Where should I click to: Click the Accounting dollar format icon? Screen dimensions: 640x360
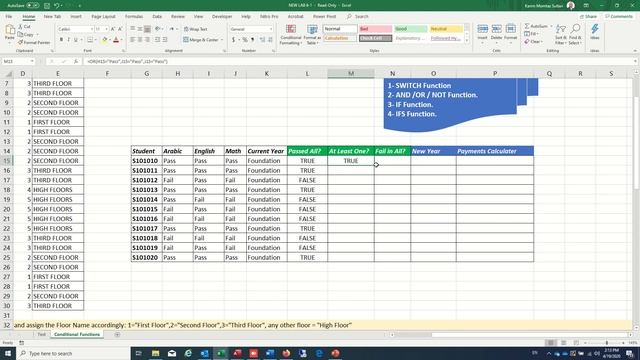click(233, 40)
